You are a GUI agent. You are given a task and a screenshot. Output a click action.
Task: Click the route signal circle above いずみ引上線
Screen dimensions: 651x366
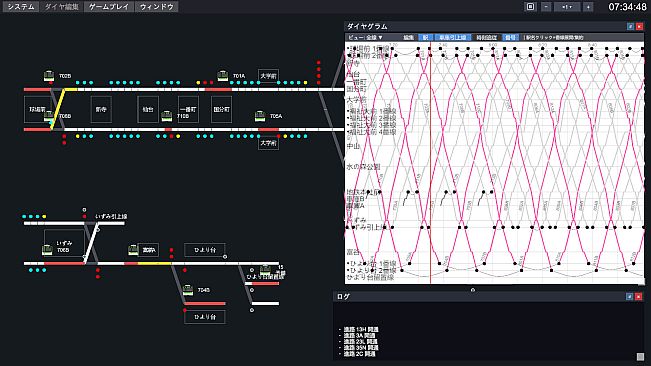tap(84, 210)
